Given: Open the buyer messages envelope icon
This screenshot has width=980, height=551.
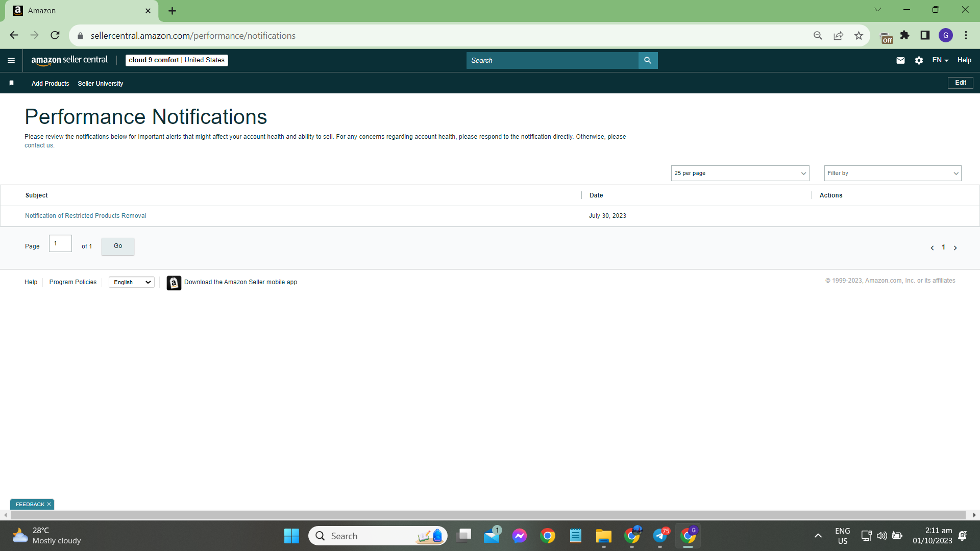Looking at the screenshot, I should (x=900, y=60).
